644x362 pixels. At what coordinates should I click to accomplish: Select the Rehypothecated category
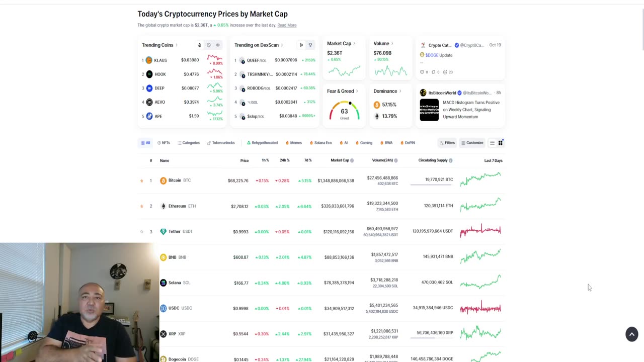point(262,143)
